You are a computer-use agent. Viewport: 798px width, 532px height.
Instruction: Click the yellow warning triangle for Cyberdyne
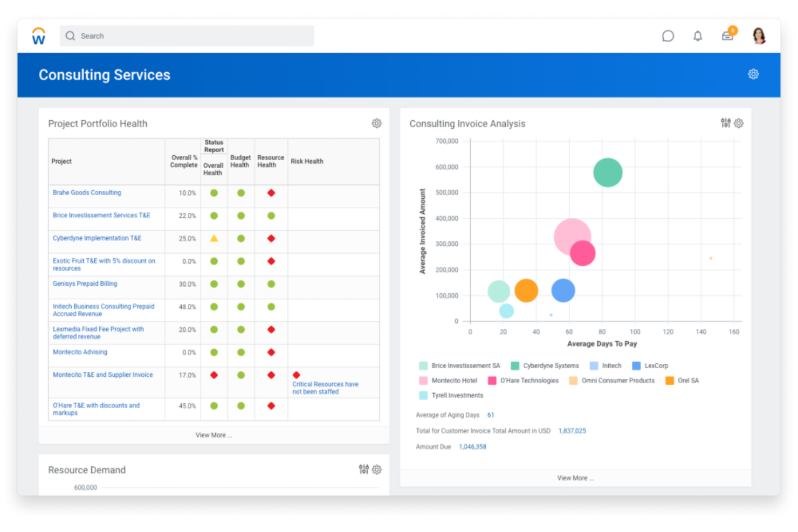coord(214,238)
